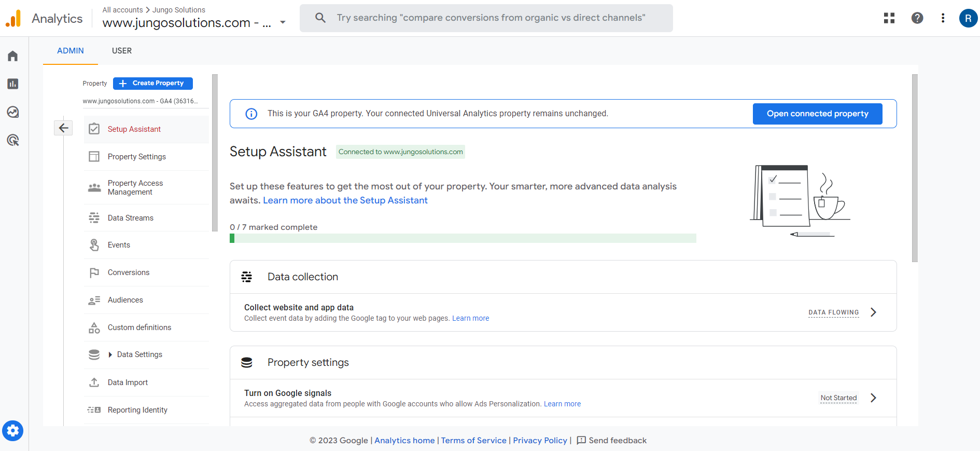Select Reporting Identity menu item
The width and height of the screenshot is (980, 451).
pos(147,410)
